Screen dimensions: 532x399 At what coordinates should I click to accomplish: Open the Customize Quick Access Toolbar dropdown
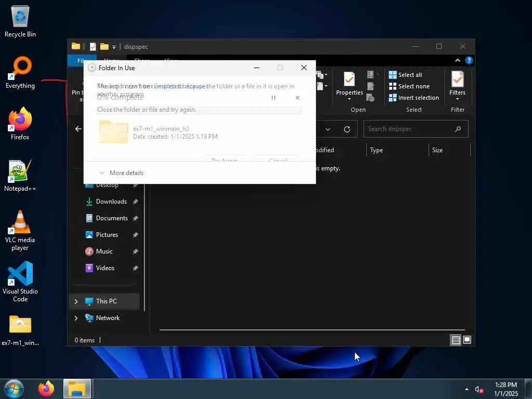pyautogui.click(x=114, y=47)
